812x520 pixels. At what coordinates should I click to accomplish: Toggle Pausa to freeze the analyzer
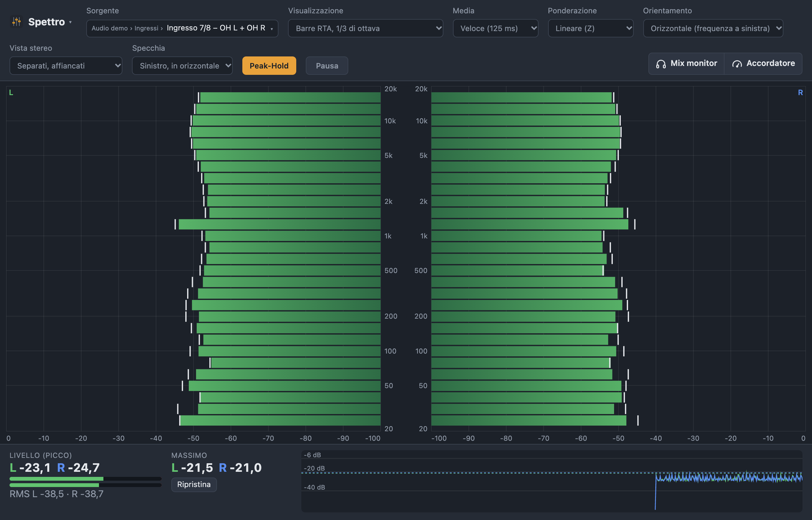coord(327,65)
